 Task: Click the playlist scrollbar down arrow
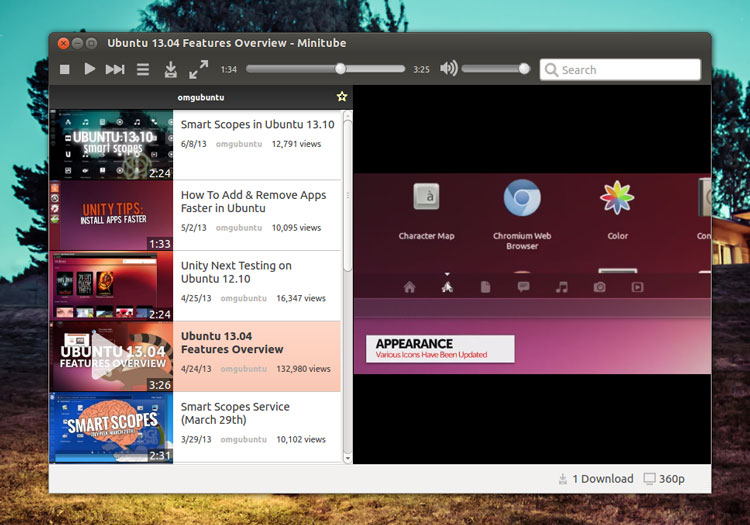[348, 458]
